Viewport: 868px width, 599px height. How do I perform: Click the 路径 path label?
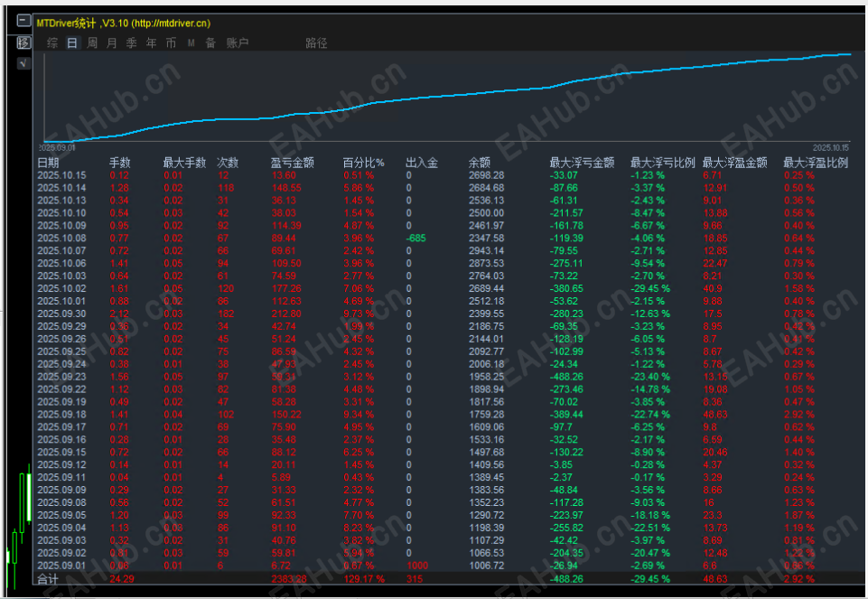[x=316, y=42]
